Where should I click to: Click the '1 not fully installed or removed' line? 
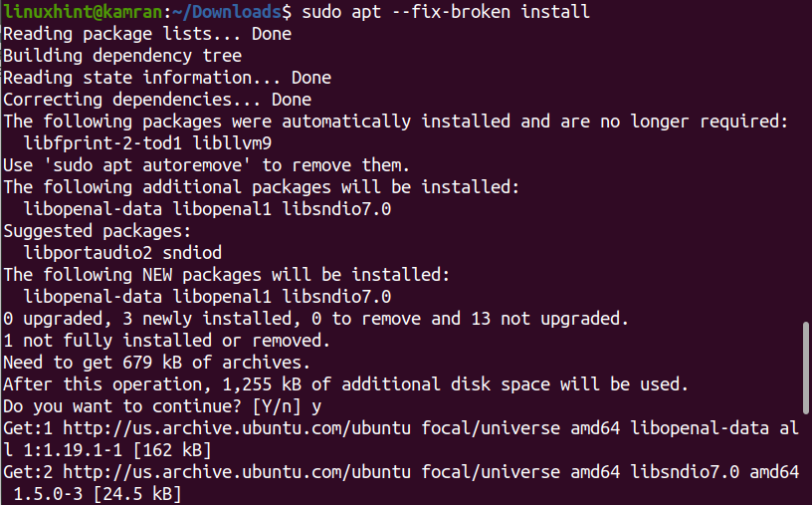pyautogui.click(x=166, y=340)
